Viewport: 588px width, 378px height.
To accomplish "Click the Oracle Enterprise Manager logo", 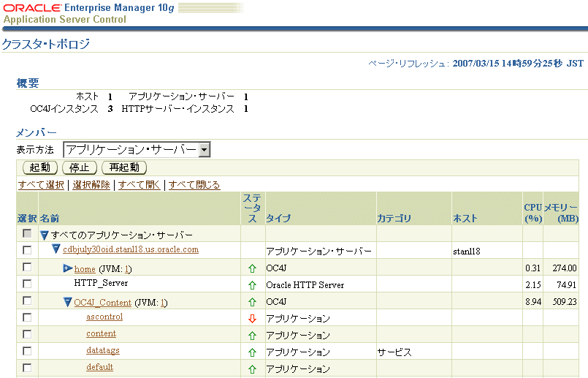I will tap(89, 8).
